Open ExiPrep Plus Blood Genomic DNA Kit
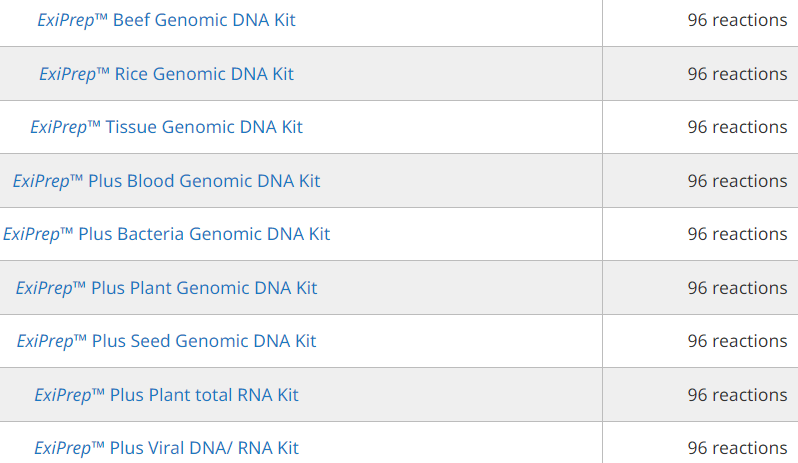This screenshot has width=798, height=463. coord(166,181)
